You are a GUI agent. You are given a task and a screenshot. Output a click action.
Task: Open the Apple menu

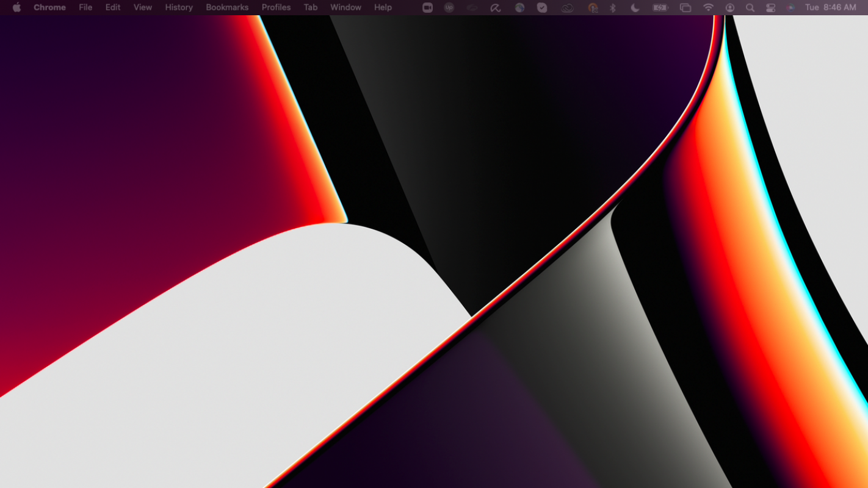click(x=16, y=7)
